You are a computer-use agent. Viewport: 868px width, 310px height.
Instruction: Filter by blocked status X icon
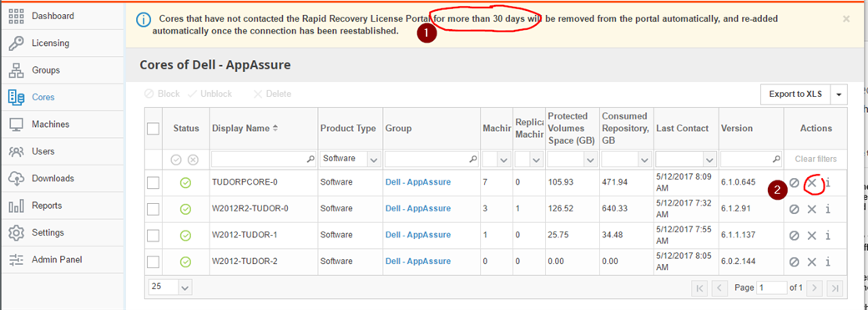click(x=193, y=160)
